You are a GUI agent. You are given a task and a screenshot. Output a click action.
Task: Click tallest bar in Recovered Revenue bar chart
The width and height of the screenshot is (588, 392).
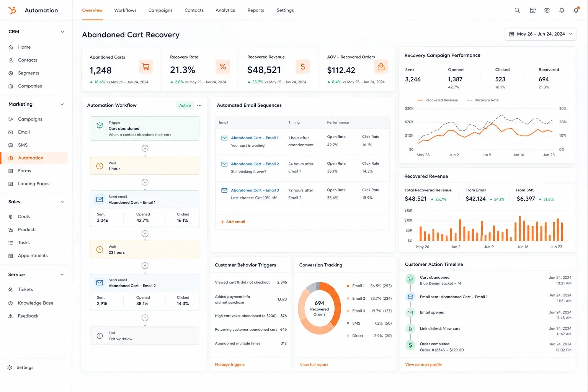coord(520,229)
